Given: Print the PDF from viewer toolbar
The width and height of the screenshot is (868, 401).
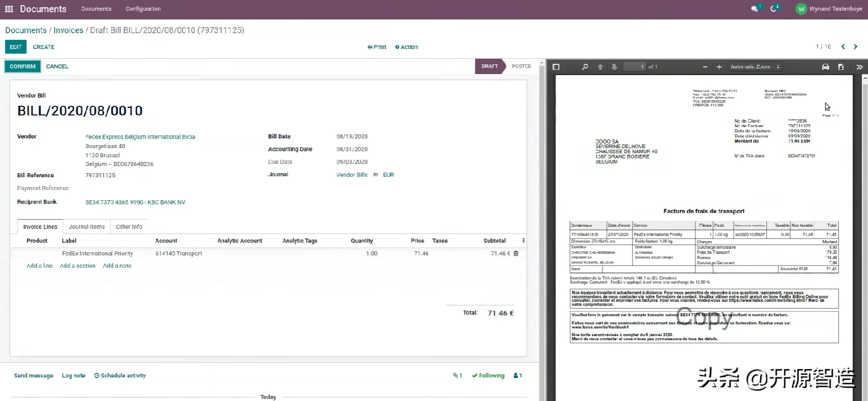Looking at the screenshot, I should [825, 67].
